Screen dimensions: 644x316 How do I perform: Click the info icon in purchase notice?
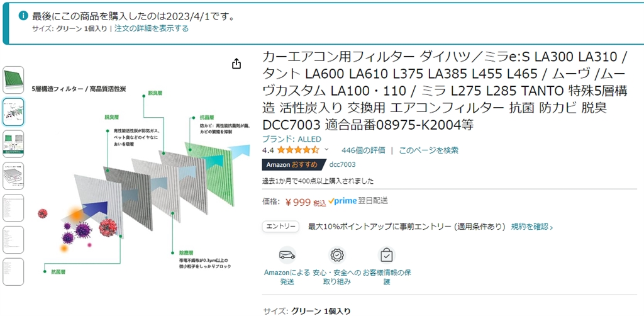point(24,16)
